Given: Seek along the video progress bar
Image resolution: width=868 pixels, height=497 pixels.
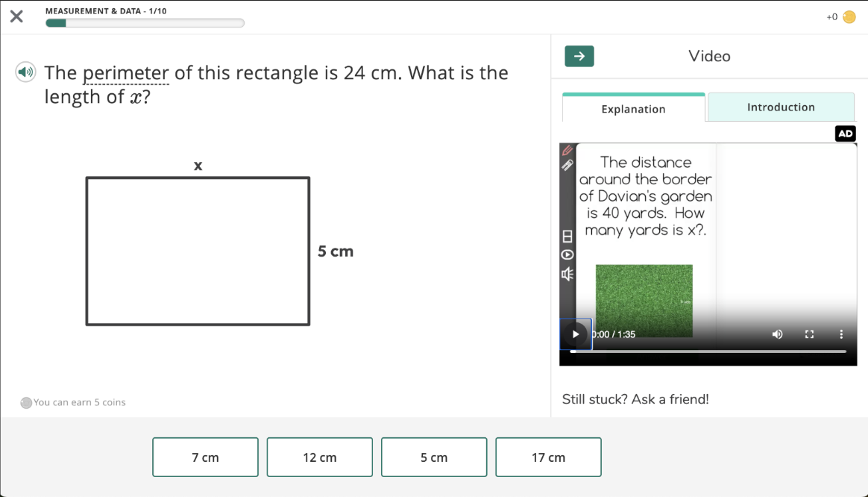Looking at the screenshot, I should (708, 351).
